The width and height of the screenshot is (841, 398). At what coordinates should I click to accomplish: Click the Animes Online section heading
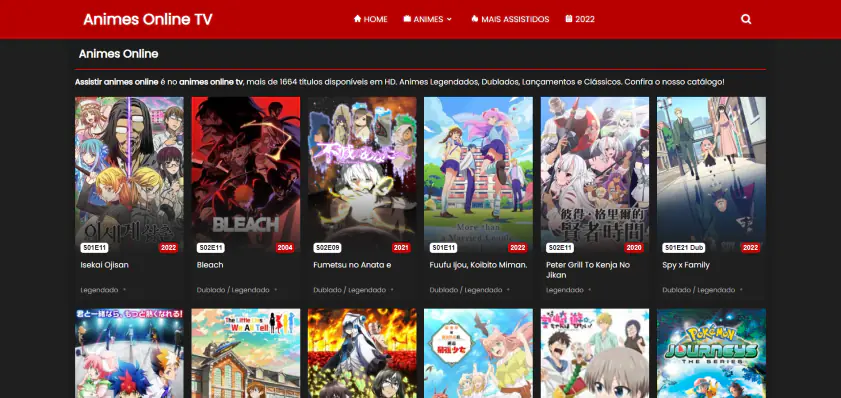click(119, 54)
